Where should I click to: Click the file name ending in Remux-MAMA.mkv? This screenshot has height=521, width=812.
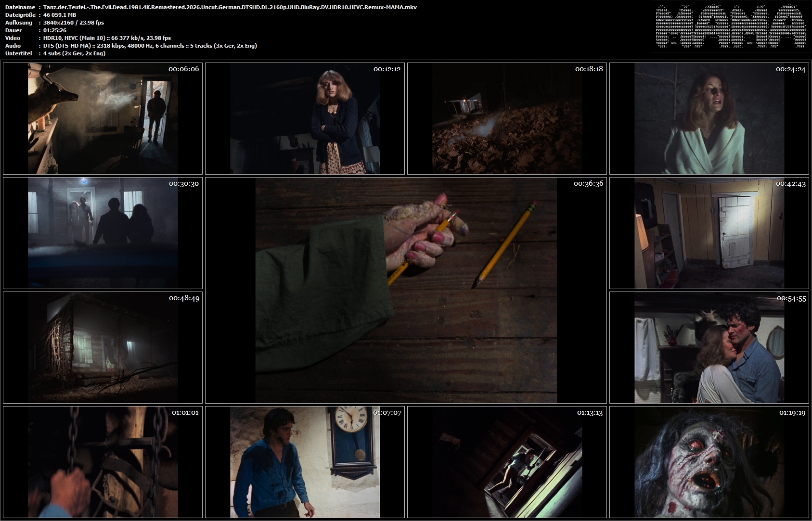(x=230, y=7)
